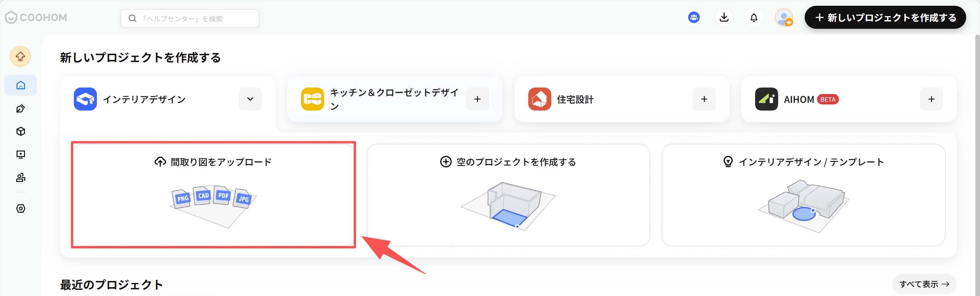This screenshot has width=980, height=296.
Task: Click the upgrade arrow icon in sidebar
Action: [20, 57]
